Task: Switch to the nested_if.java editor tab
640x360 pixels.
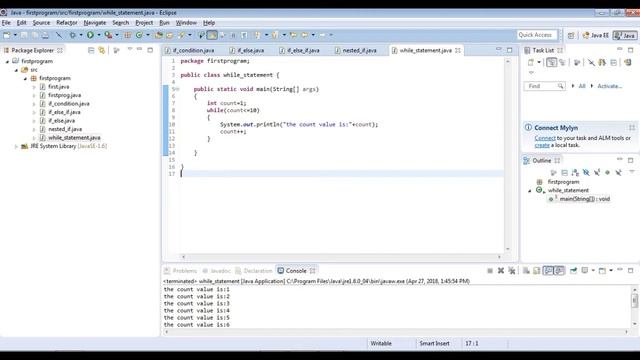Action: [355, 50]
